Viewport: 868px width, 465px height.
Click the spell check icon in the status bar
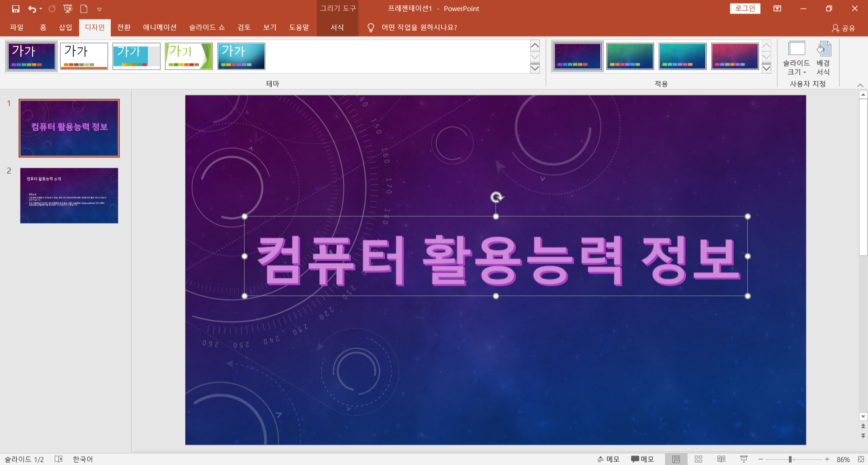pyautogui.click(x=59, y=459)
